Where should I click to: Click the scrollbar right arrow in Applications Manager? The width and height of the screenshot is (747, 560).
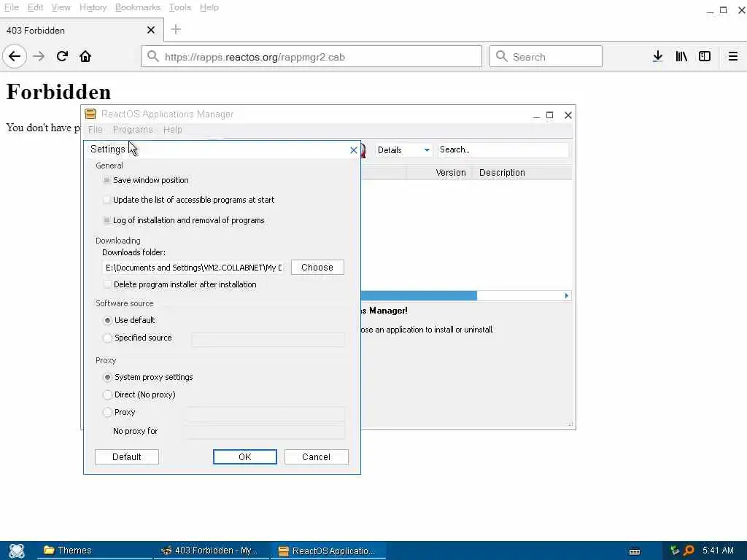click(x=566, y=296)
